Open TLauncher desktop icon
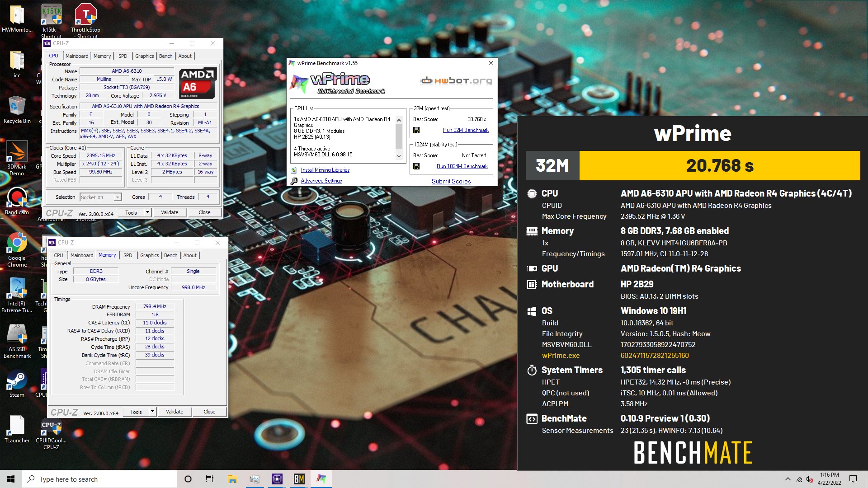 (x=17, y=429)
